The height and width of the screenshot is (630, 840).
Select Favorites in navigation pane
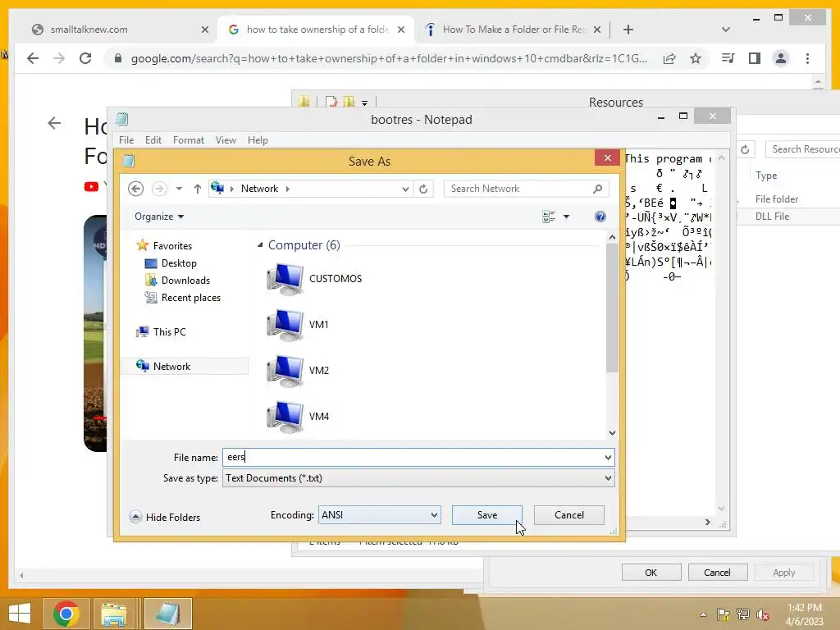click(x=164, y=245)
